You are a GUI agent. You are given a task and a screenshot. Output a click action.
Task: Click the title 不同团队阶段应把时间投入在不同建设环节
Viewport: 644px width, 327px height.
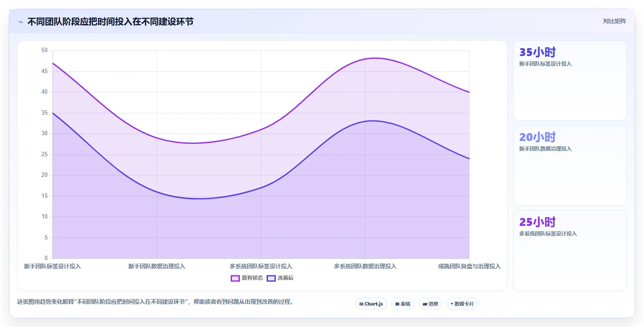(110, 21)
